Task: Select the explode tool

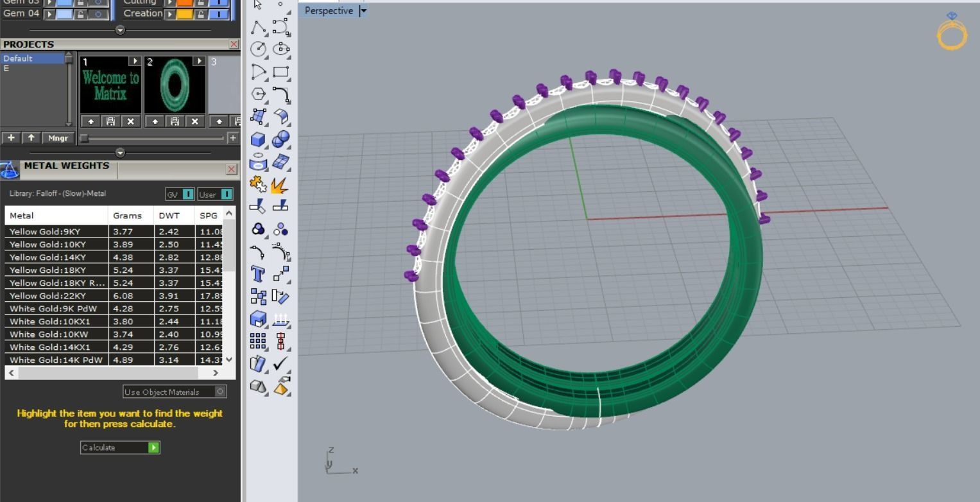Action: [x=281, y=185]
